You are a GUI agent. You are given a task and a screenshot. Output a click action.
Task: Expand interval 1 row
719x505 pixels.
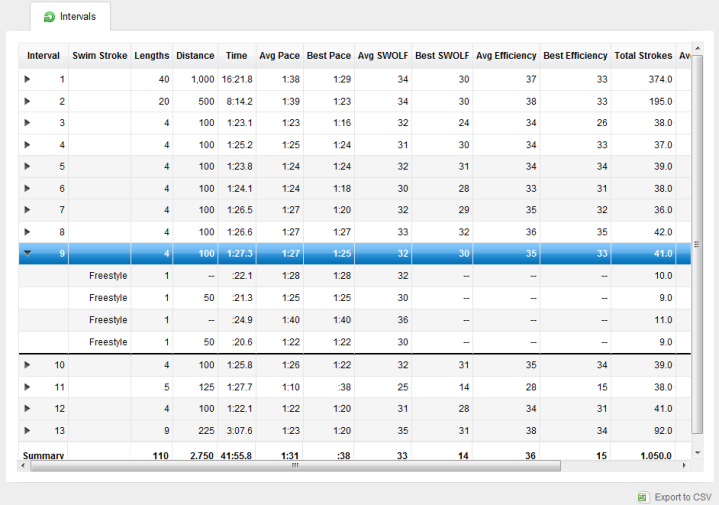[27, 79]
